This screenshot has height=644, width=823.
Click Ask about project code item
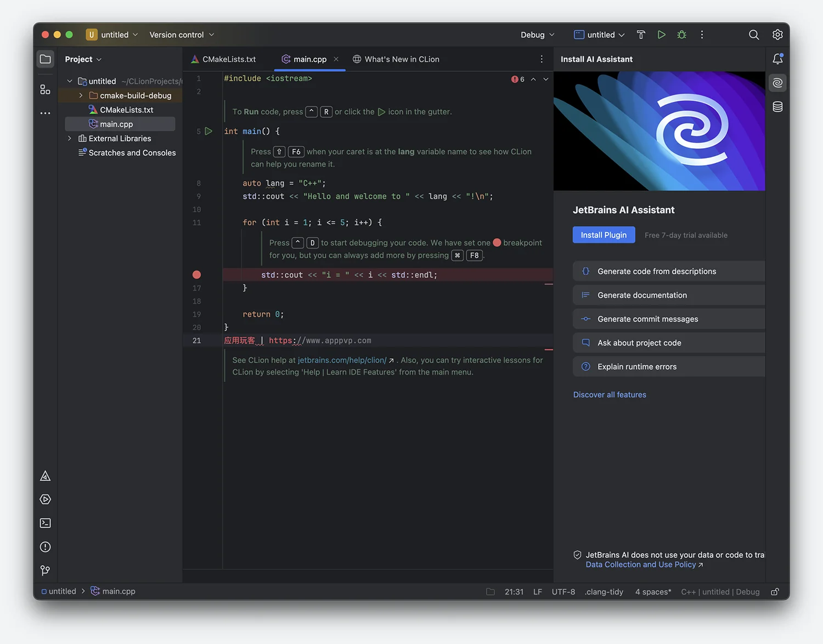[x=669, y=343]
